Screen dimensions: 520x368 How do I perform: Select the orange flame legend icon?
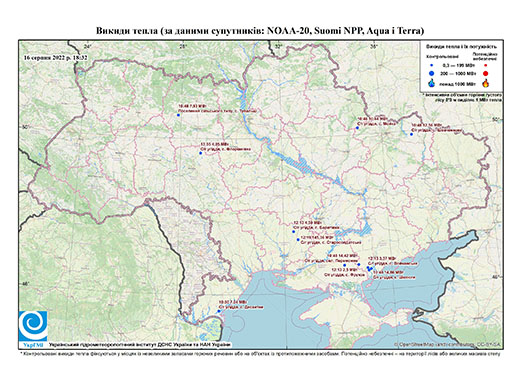[485, 83]
